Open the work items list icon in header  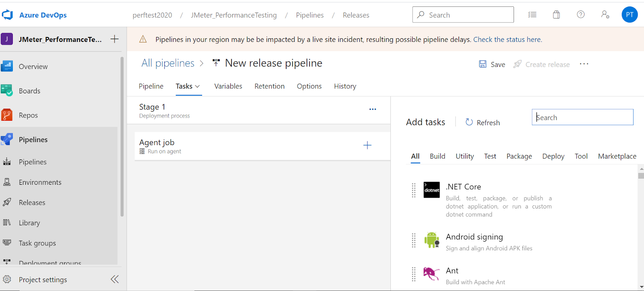(x=532, y=15)
